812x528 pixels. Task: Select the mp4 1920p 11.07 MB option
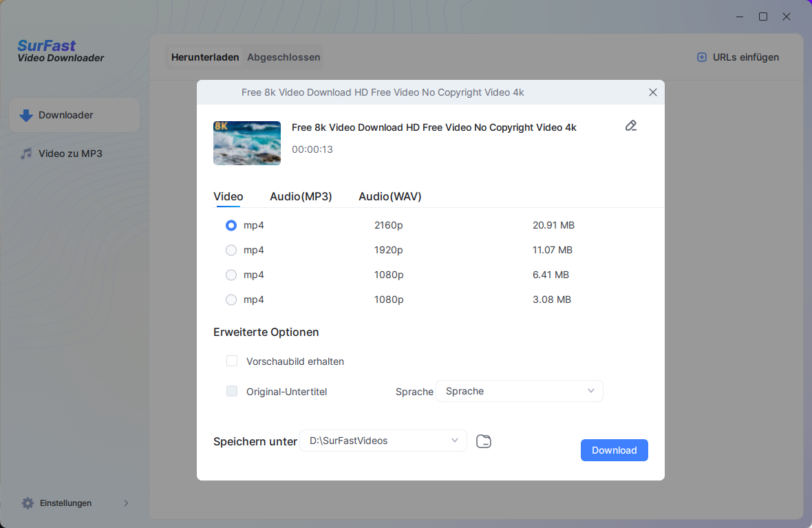point(231,251)
